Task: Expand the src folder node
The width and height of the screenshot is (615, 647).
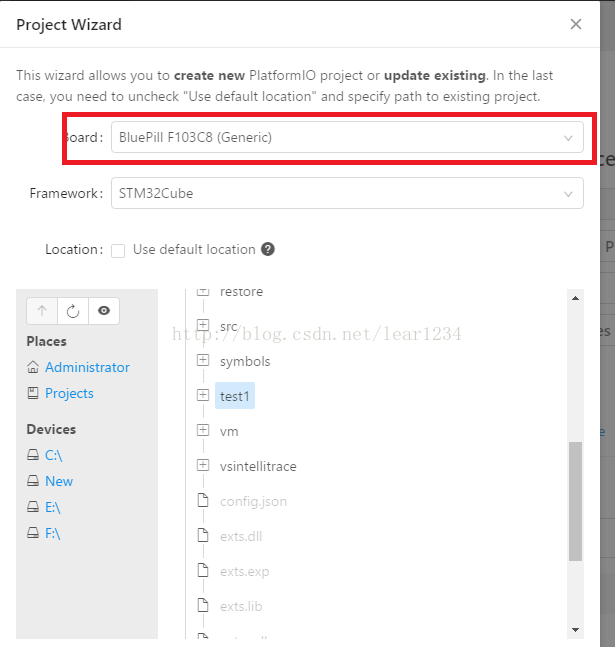Action: (203, 325)
